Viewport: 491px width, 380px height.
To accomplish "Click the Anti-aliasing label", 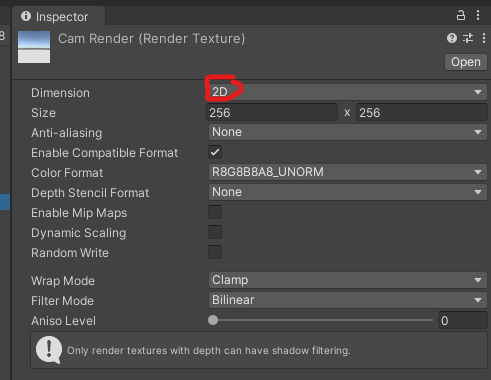I will (x=67, y=133).
